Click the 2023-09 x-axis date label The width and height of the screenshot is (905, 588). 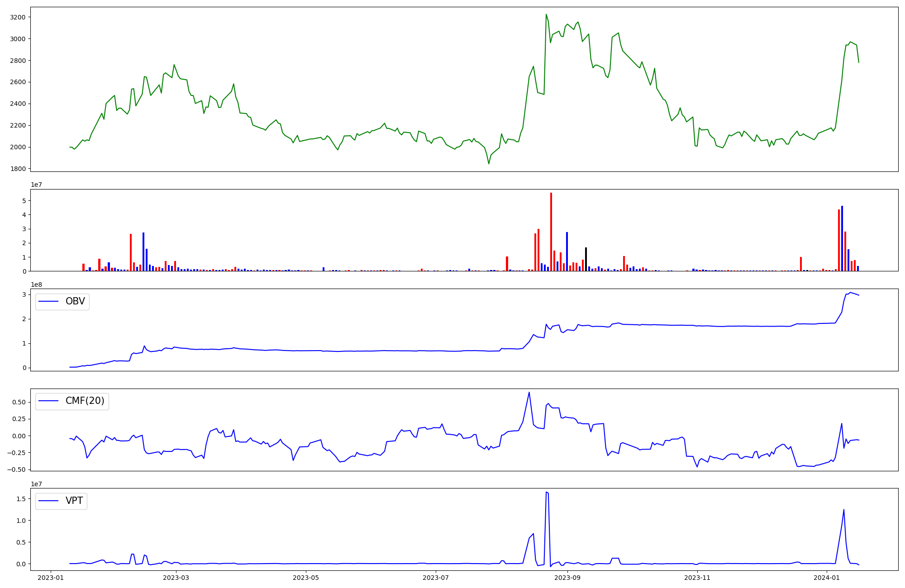[567, 578]
